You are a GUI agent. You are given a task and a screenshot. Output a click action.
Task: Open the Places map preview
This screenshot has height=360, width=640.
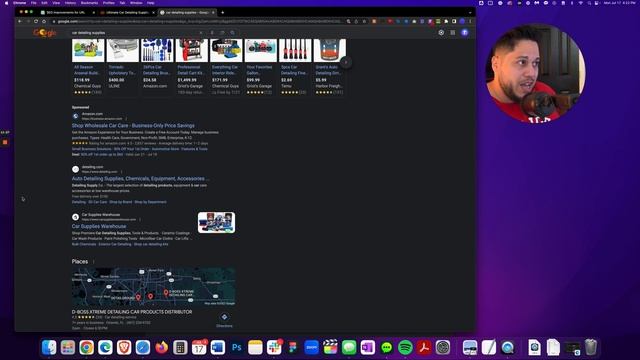tap(153, 287)
